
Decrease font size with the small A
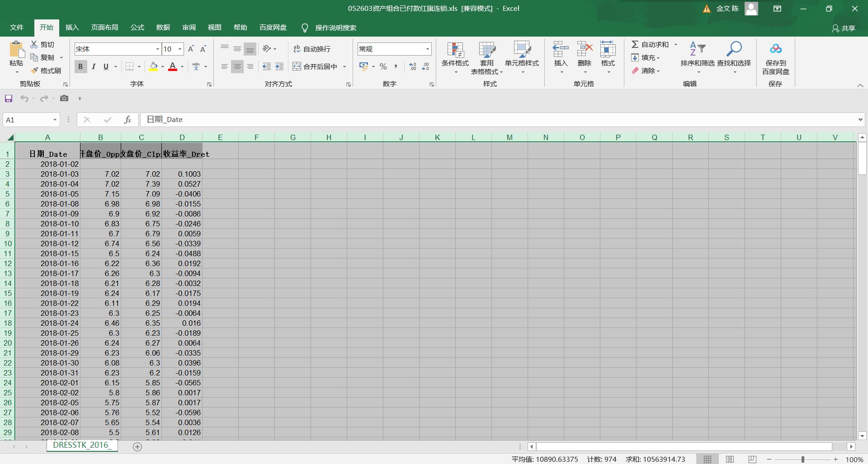(x=203, y=49)
